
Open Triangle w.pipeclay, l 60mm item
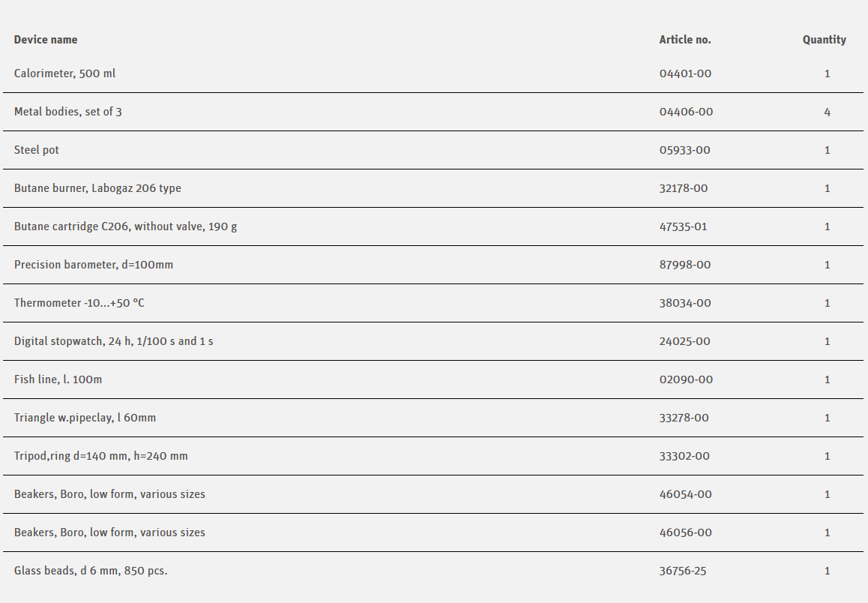click(85, 418)
